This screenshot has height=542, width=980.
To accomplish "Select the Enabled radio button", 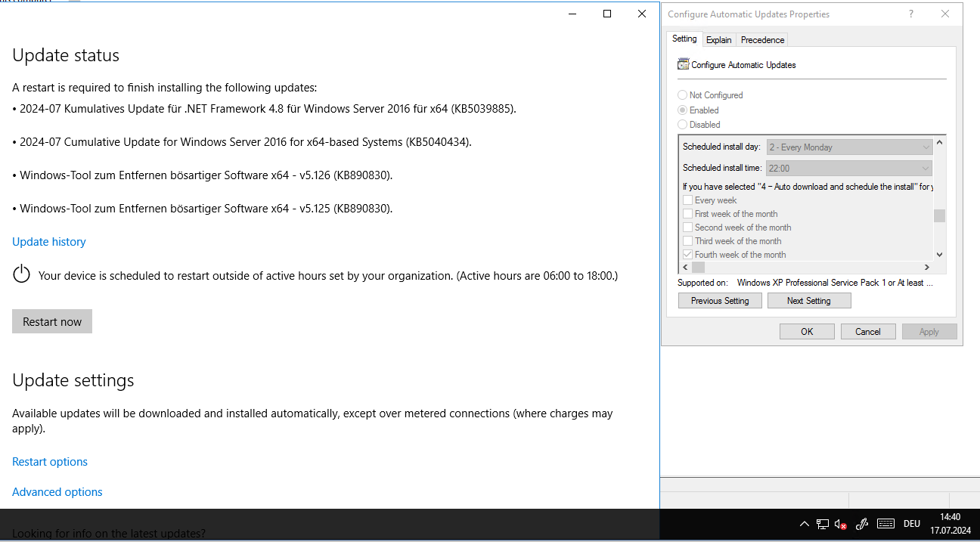I will point(683,110).
